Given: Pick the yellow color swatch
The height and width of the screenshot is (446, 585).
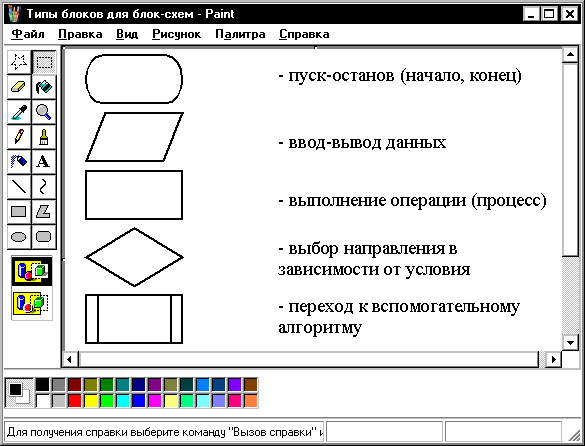Looking at the screenshot, I should click(91, 401).
